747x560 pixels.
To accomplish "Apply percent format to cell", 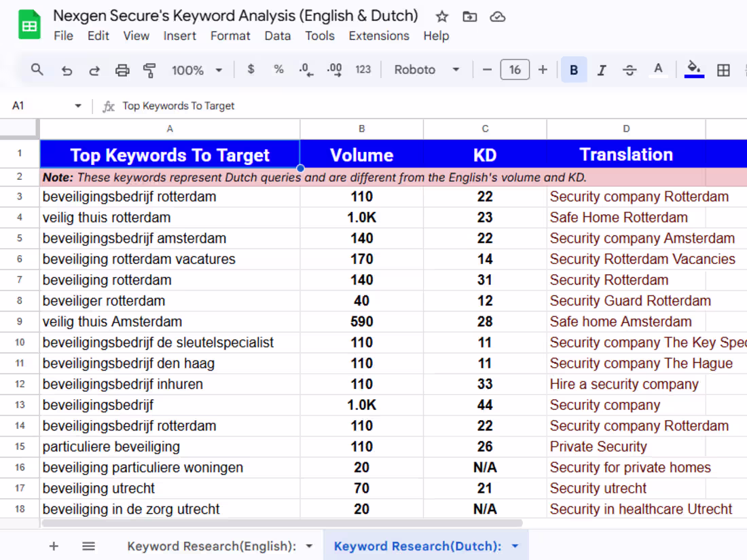I will coord(278,69).
